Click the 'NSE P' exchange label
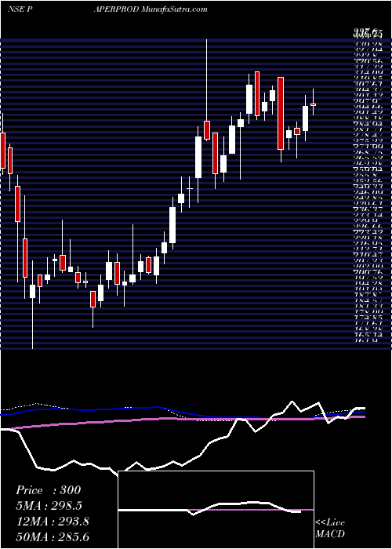The image size is (392, 549). pyautogui.click(x=20, y=9)
